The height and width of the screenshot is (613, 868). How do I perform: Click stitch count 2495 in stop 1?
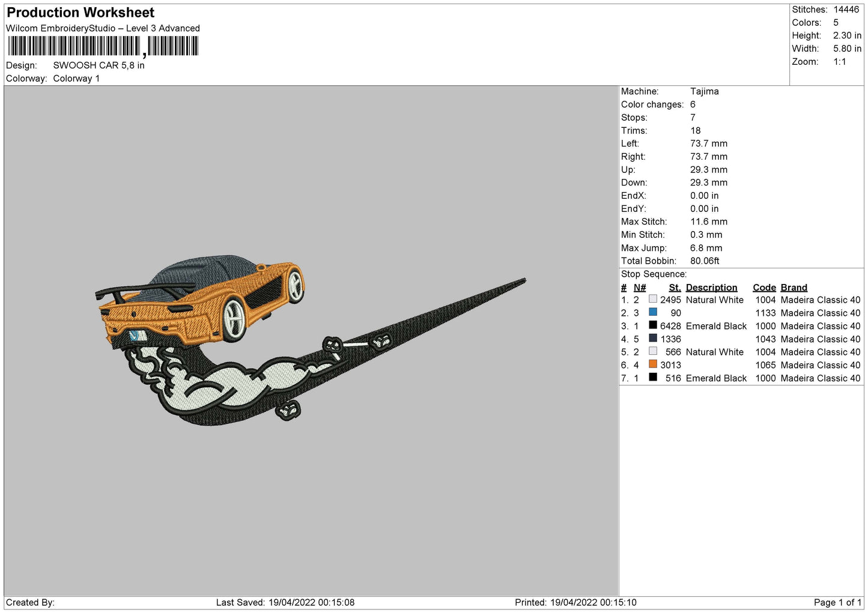(670, 300)
